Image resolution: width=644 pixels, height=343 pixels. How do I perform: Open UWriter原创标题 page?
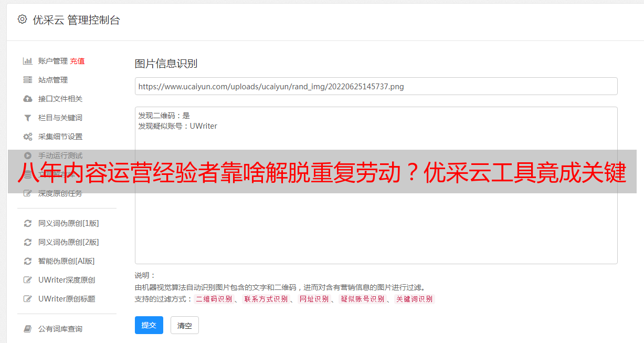67,299
